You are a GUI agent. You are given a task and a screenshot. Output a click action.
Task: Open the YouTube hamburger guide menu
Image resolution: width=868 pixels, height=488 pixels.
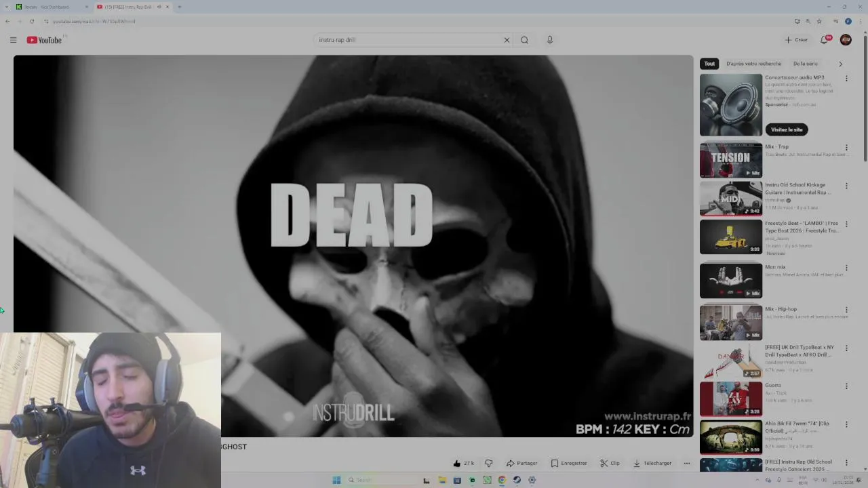(x=13, y=40)
